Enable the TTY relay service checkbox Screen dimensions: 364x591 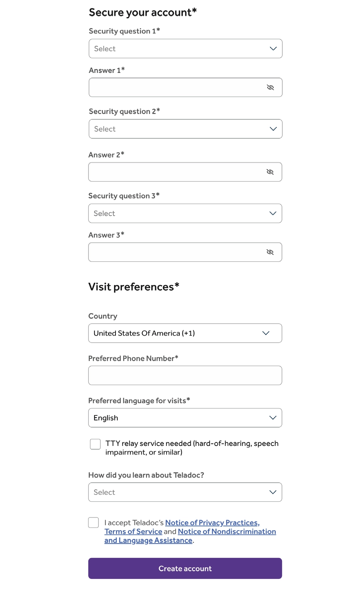tap(95, 444)
